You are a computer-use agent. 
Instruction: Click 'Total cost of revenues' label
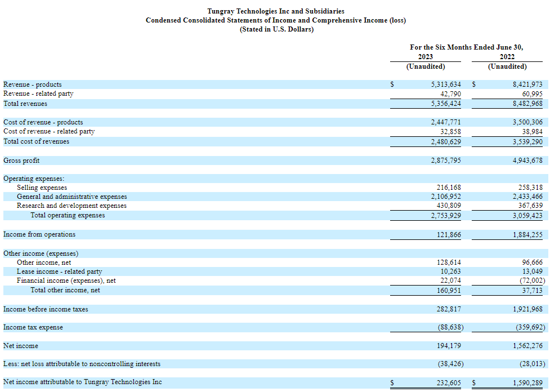coord(36,141)
